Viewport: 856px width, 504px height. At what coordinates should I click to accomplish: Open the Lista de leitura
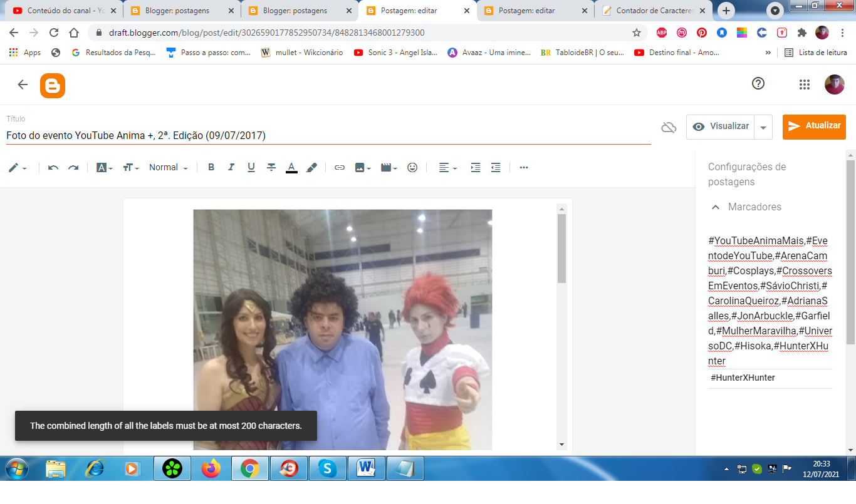pos(816,53)
